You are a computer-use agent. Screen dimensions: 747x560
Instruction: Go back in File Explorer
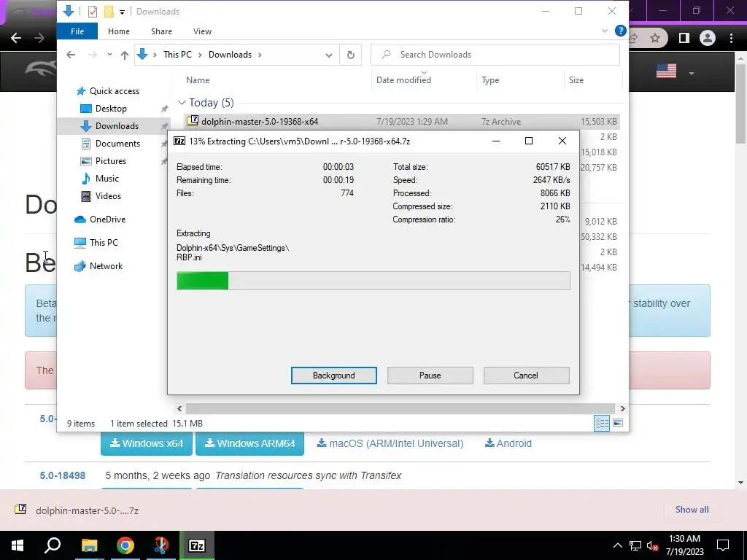point(71,55)
